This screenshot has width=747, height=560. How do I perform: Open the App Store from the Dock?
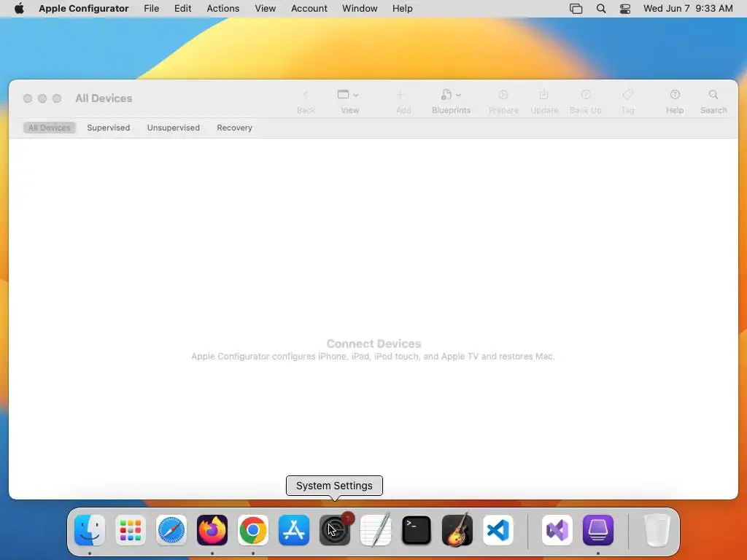click(x=294, y=530)
